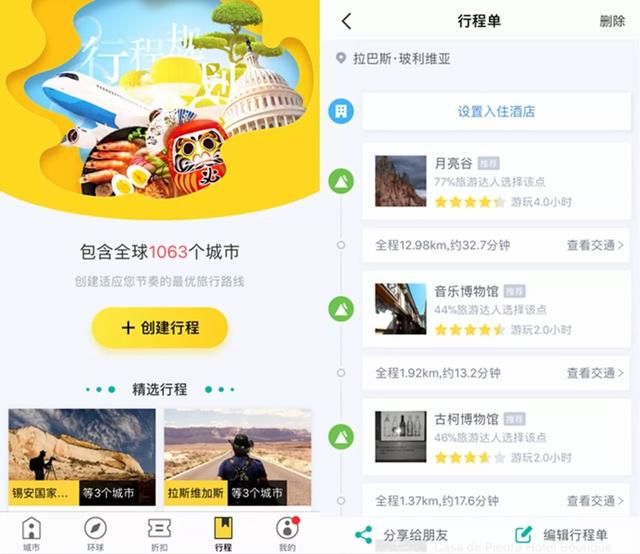Click the 古柯博物馆 photo thumbnail
This screenshot has height=554, width=640.
point(400,436)
